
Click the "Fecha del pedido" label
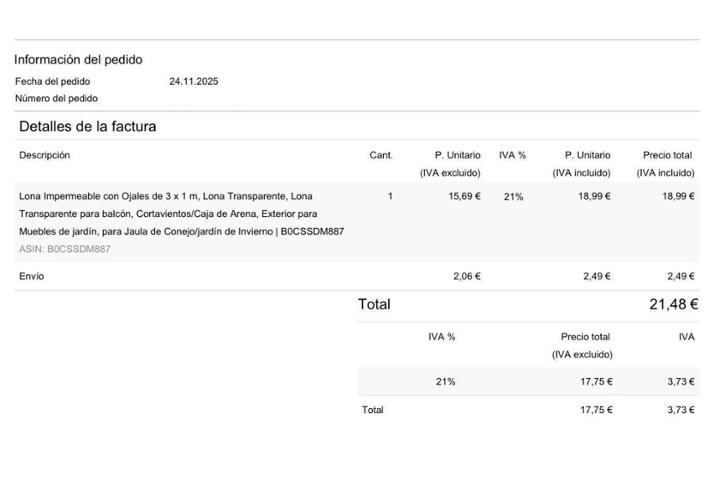coord(52,81)
